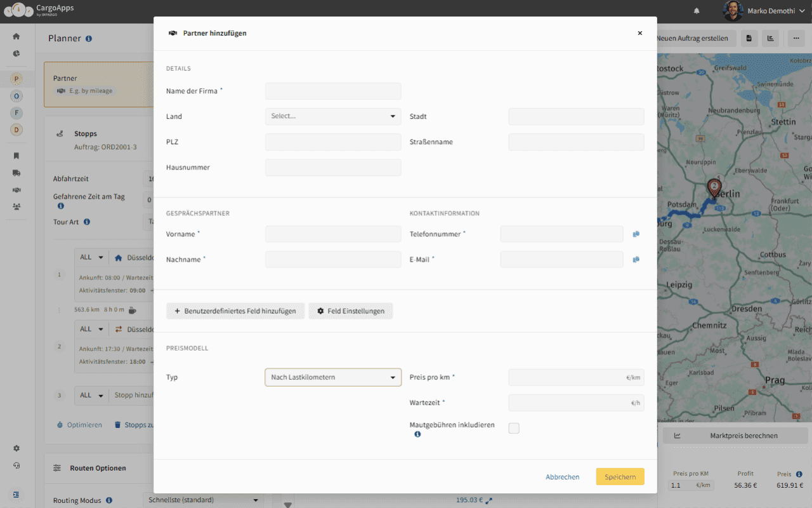Click the chart icon in the top toolbar

tap(771, 39)
